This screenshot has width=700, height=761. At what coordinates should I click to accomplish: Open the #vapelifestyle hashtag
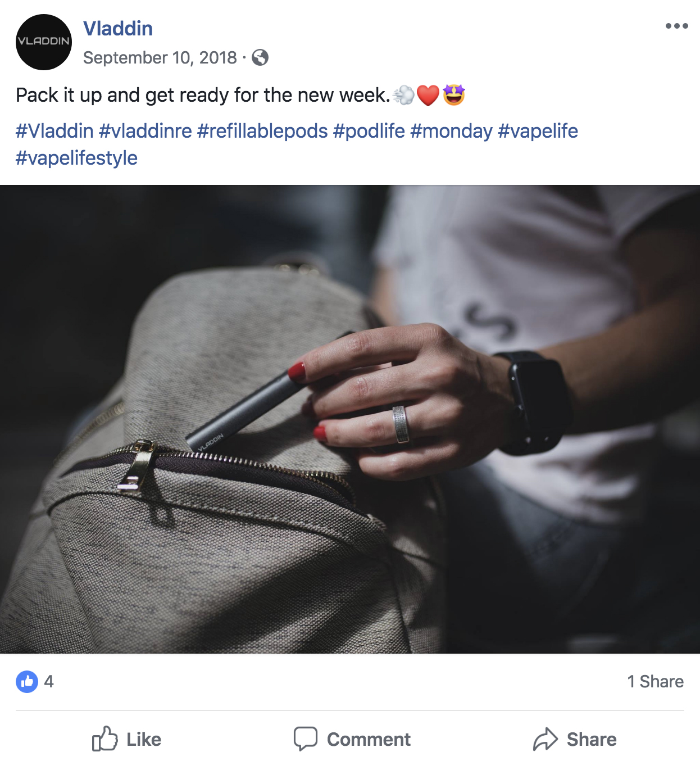point(76,158)
